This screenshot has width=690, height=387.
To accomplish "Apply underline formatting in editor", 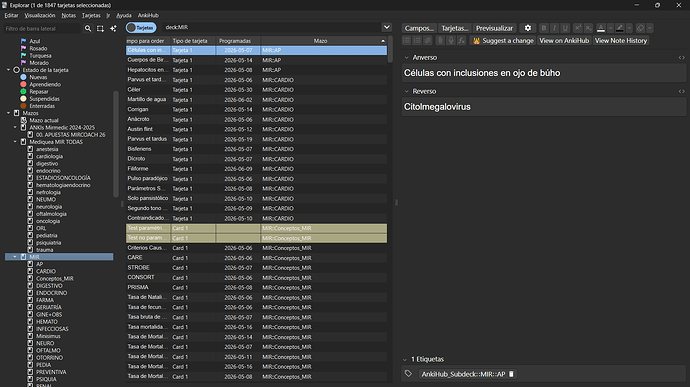I will [x=565, y=28].
